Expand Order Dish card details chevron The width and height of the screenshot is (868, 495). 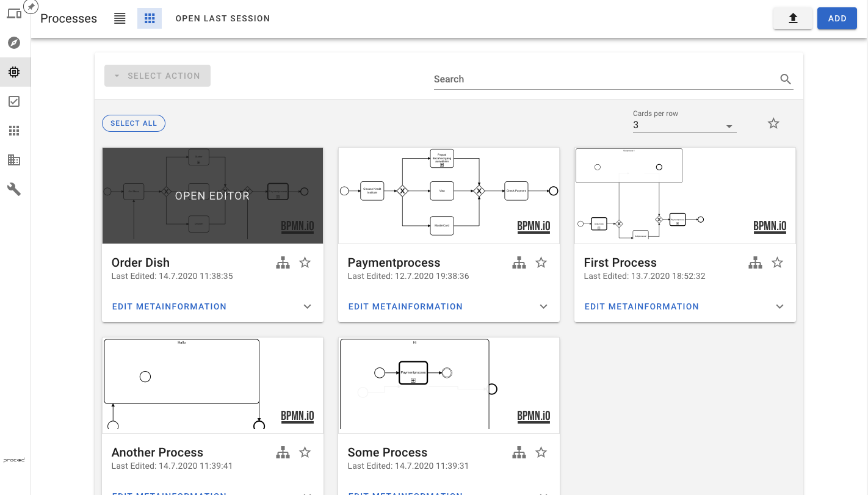[308, 306]
